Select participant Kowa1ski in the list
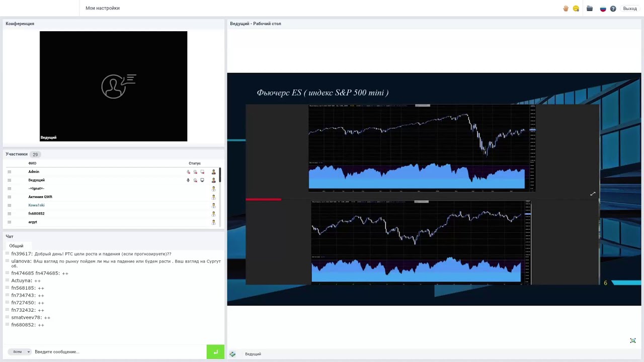The image size is (644, 362). click(x=36, y=205)
